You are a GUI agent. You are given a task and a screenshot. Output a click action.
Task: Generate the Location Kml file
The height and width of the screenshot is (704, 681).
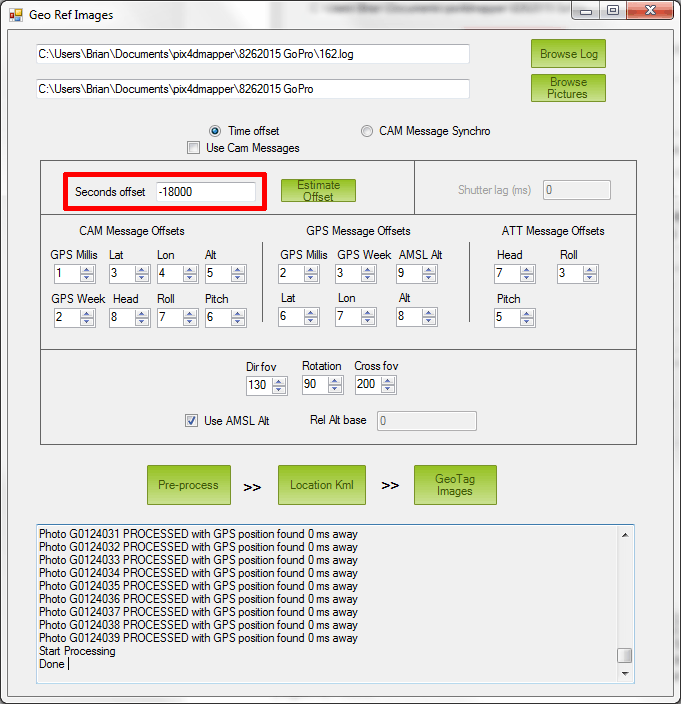coord(321,485)
